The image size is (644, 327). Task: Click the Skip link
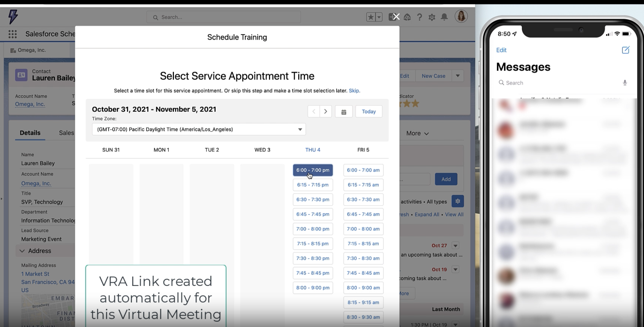coord(354,91)
